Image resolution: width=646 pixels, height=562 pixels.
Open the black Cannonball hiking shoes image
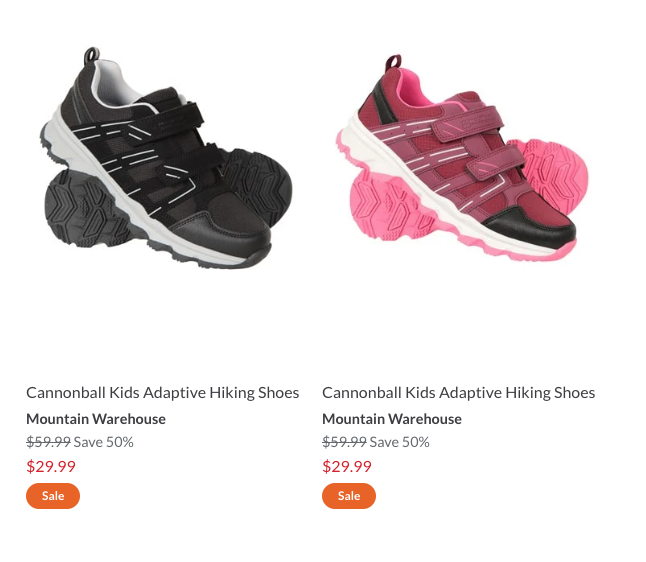pos(166,158)
